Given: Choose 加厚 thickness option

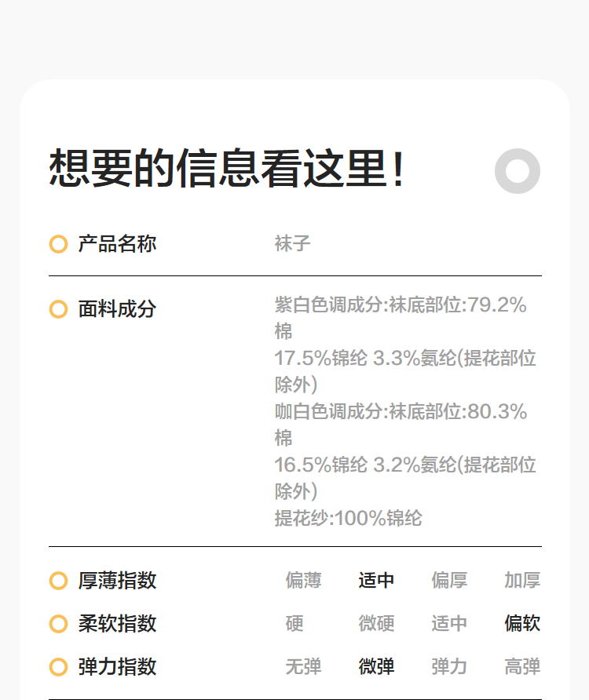Looking at the screenshot, I should pos(522,581).
